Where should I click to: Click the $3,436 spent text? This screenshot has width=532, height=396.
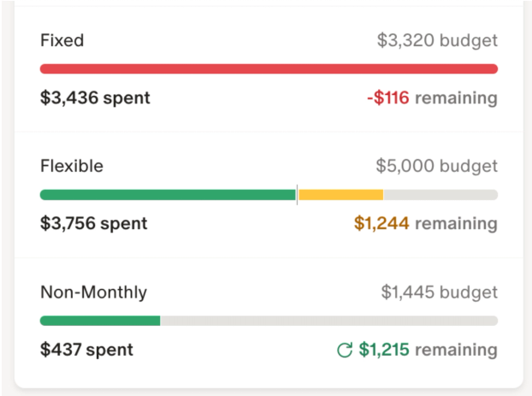click(95, 98)
